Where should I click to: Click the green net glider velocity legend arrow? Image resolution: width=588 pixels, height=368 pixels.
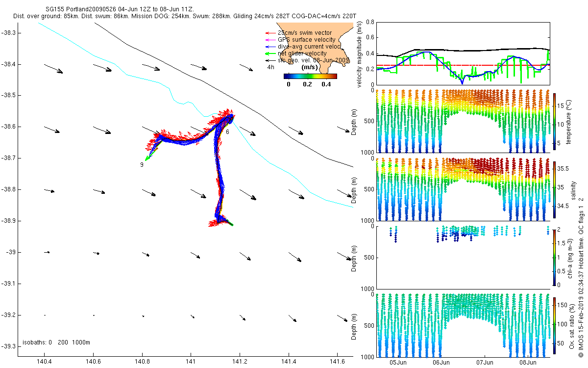[269, 53]
